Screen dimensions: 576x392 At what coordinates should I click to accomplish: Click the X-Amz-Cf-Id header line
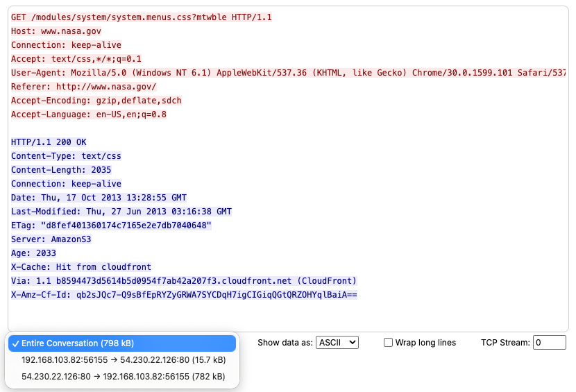pos(184,295)
